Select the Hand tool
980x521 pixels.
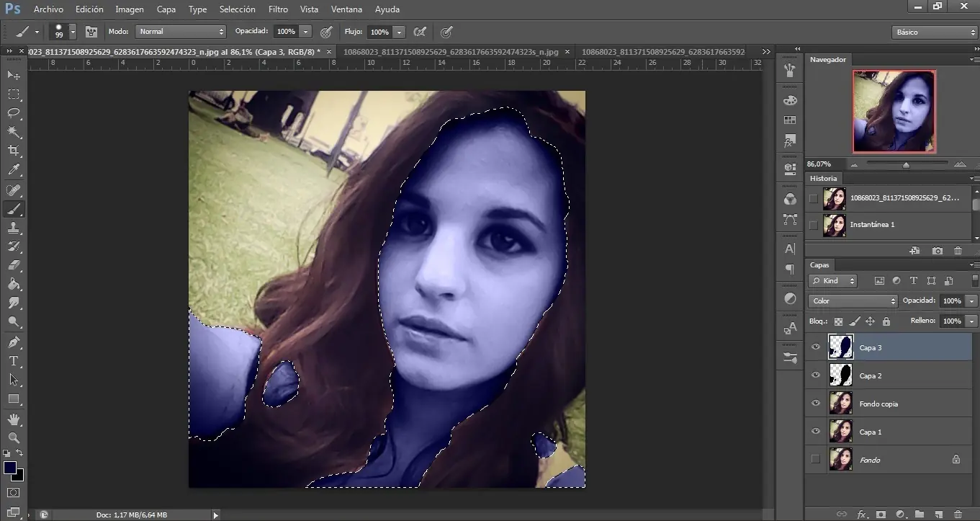[14, 419]
